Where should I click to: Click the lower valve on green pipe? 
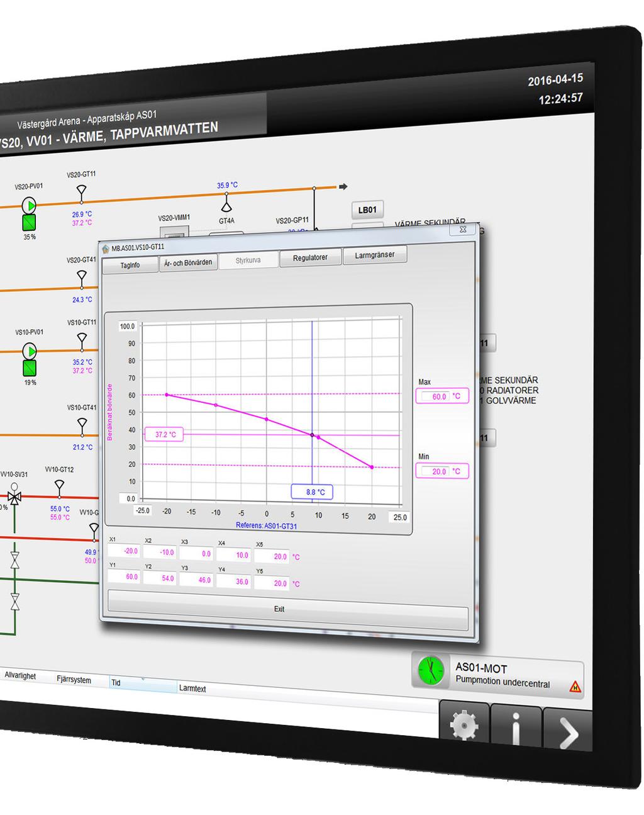(x=14, y=601)
